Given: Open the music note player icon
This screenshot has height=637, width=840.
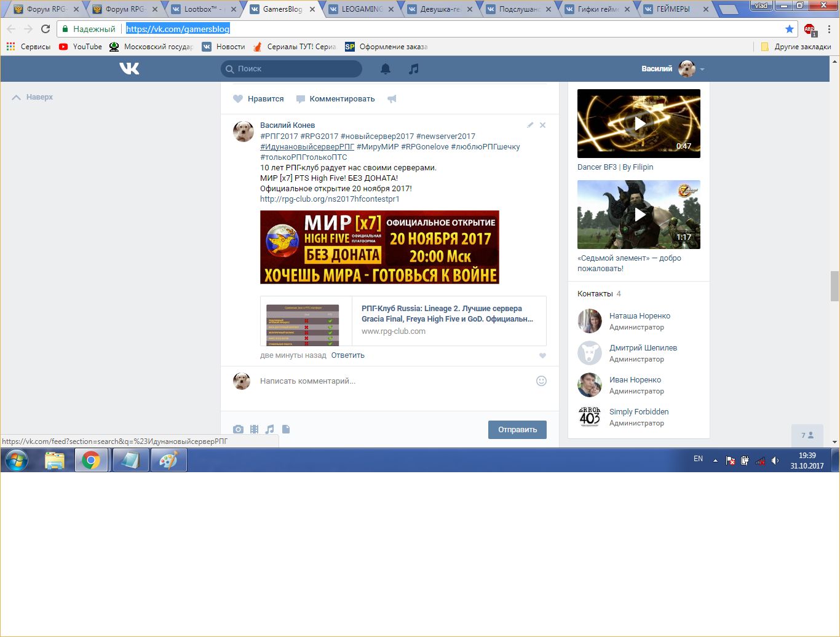Looking at the screenshot, I should pyautogui.click(x=414, y=69).
